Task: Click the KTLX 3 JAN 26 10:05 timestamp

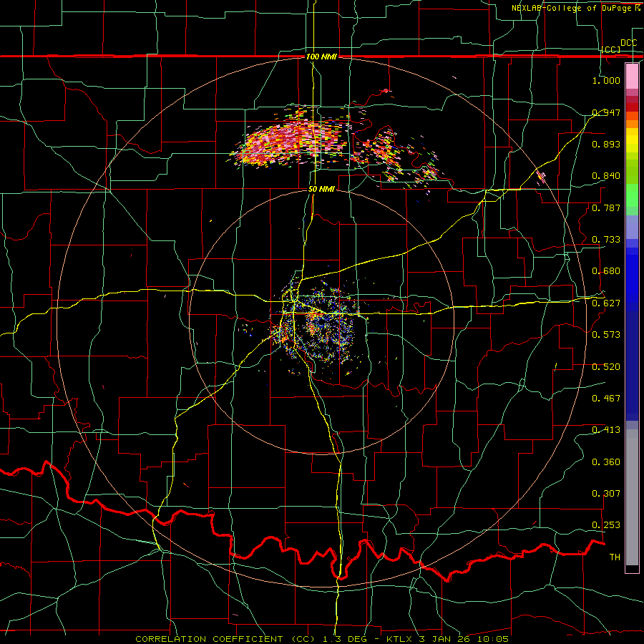Action: (x=447, y=639)
